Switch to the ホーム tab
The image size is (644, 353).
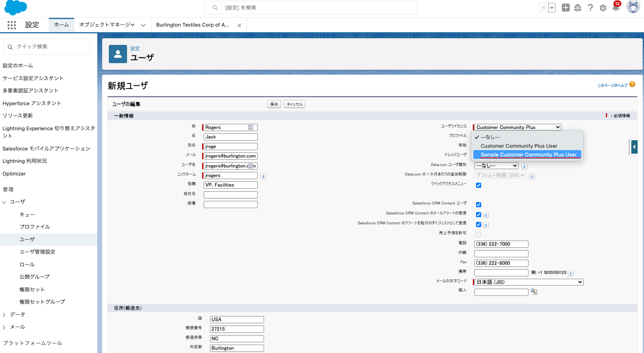pyautogui.click(x=62, y=25)
